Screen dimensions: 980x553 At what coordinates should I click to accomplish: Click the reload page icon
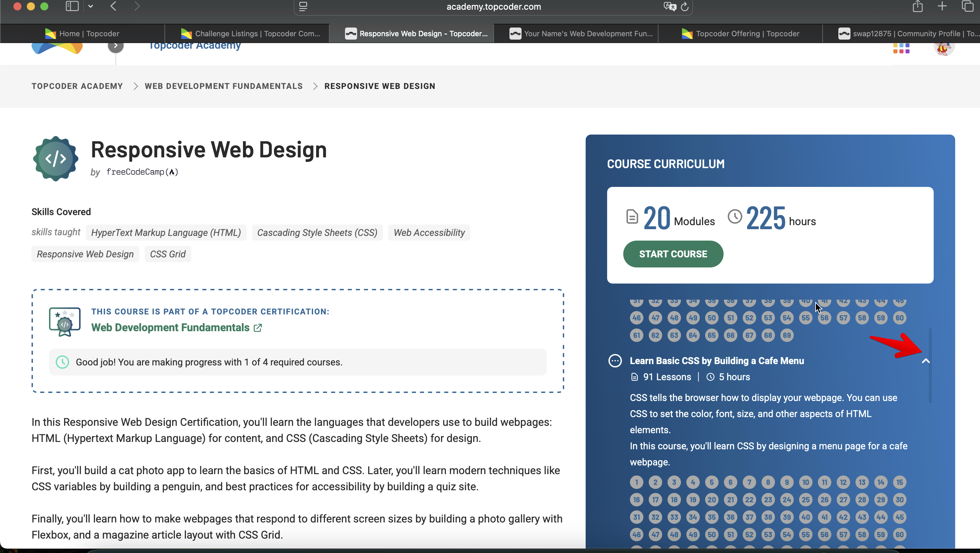[x=684, y=7]
